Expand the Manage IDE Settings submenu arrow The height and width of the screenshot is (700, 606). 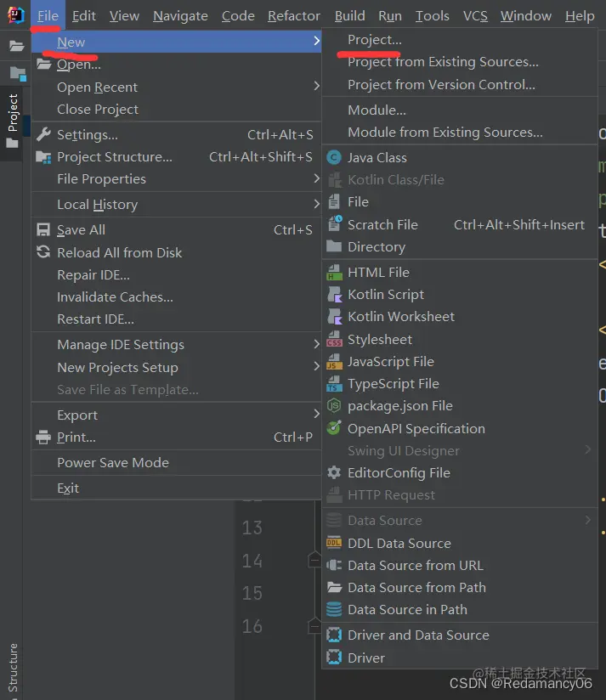[x=316, y=344]
